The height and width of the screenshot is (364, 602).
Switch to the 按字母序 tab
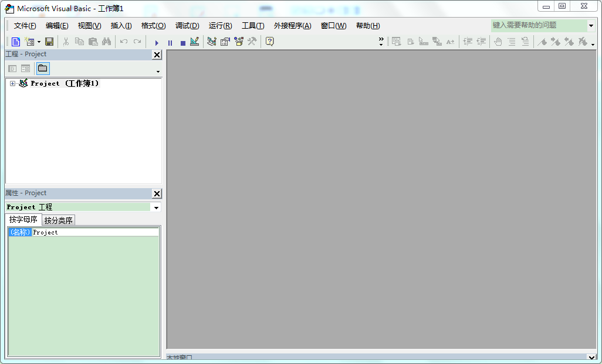[x=23, y=219]
